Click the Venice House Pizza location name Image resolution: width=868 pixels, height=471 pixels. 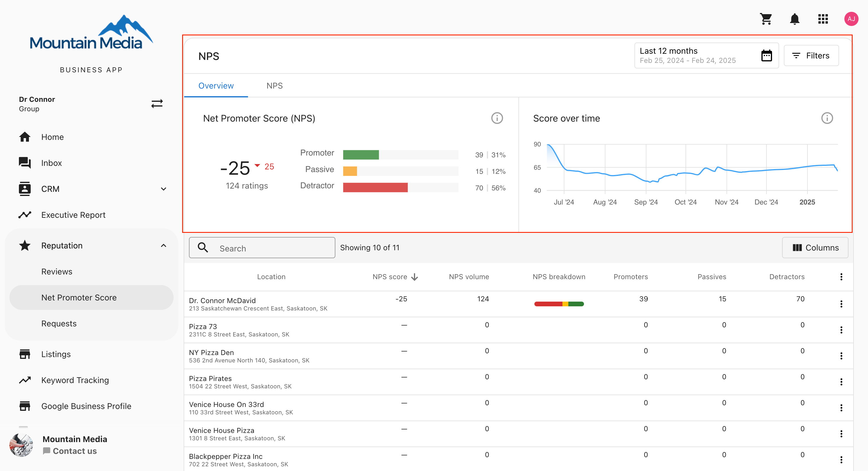[x=221, y=431]
